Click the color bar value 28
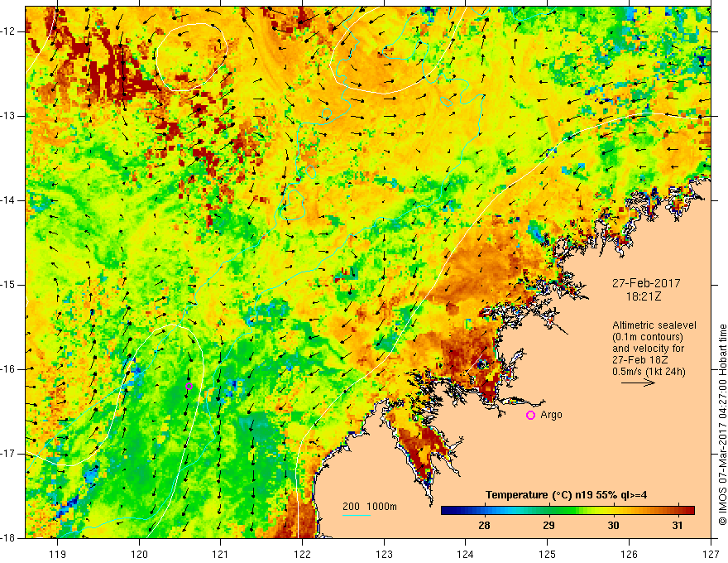This screenshot has width=728, height=563. (x=484, y=526)
